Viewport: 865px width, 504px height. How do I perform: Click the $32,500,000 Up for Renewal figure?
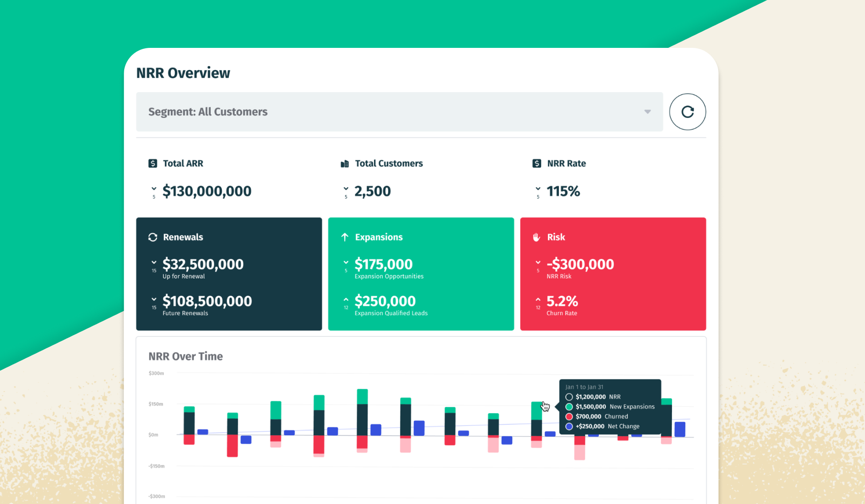(203, 264)
